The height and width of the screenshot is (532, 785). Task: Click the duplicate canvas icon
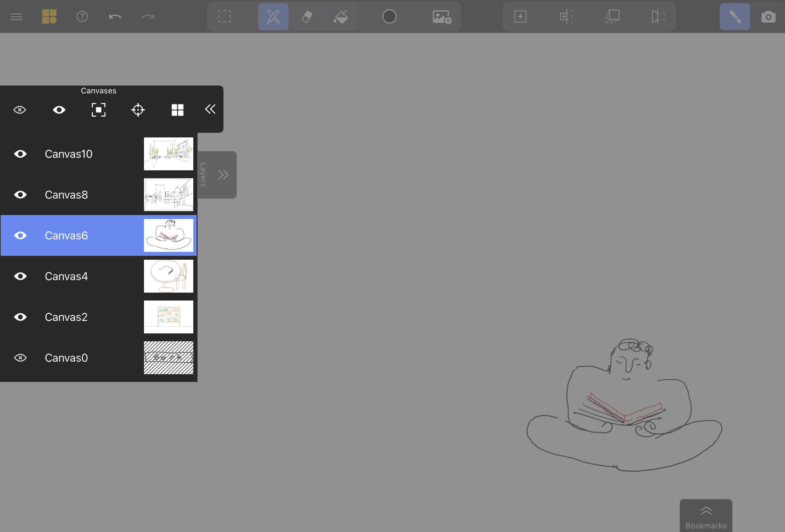coord(612,16)
